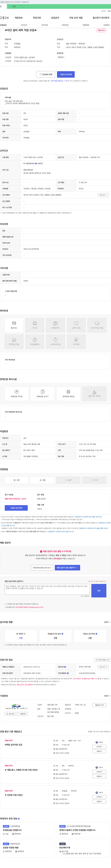Click the 면접 screening step icon

point(43,480)
